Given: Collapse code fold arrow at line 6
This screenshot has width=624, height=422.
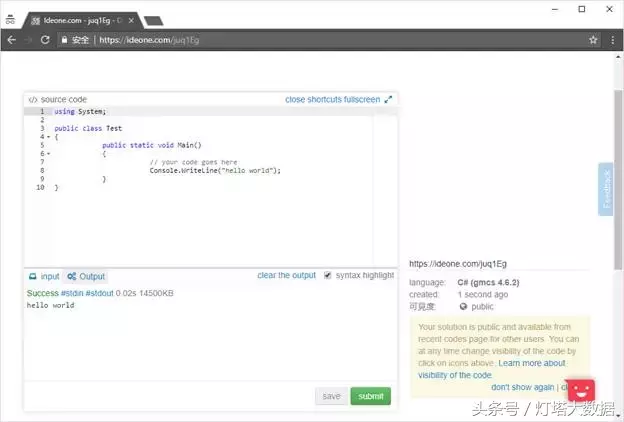Looking at the screenshot, I should pyautogui.click(x=48, y=154).
